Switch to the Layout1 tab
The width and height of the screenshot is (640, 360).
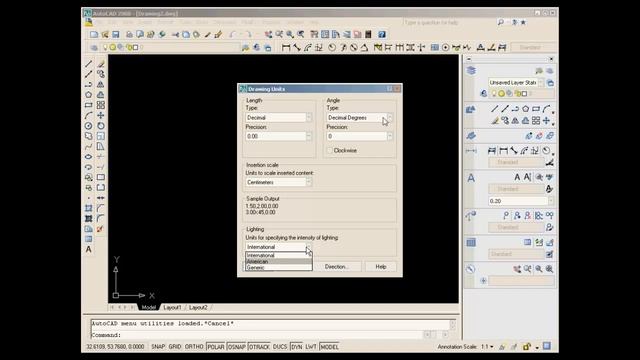coord(172,307)
